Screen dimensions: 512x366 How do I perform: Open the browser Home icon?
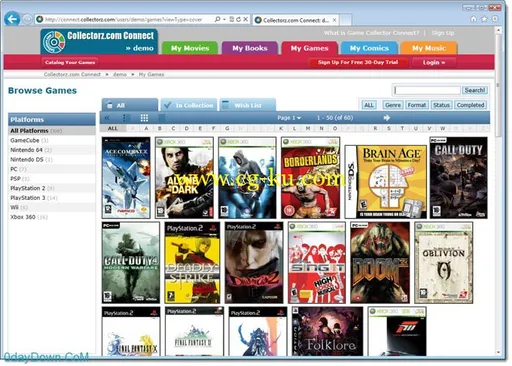(473, 19)
